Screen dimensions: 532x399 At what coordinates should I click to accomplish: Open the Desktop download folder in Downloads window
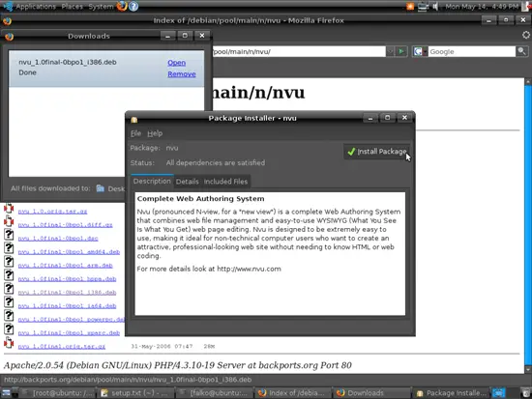110,188
